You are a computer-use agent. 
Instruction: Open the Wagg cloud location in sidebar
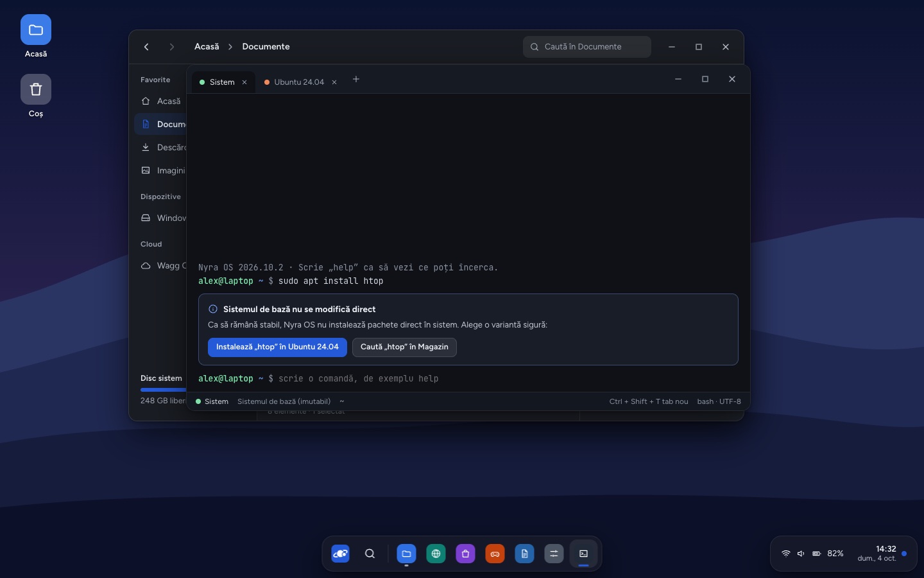point(160,266)
